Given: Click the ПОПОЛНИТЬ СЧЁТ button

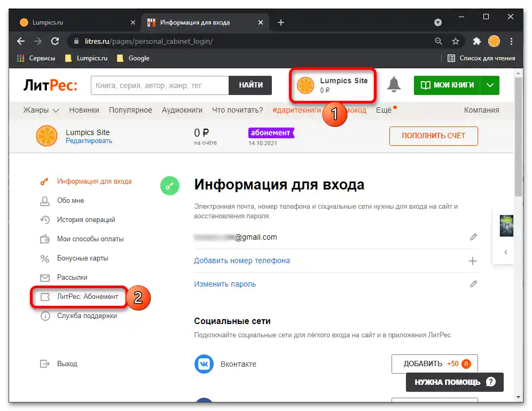Looking at the screenshot, I should pyautogui.click(x=433, y=136).
